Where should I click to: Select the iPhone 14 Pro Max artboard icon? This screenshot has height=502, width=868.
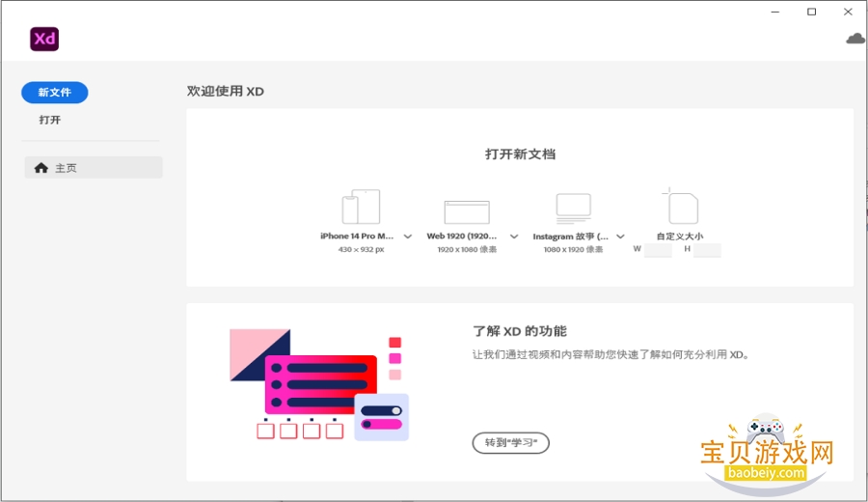[361, 207]
